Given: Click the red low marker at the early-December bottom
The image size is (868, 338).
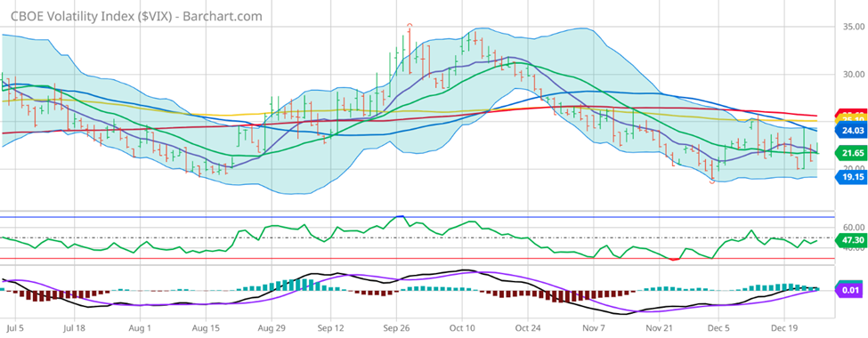Looking at the screenshot, I should click(713, 181).
